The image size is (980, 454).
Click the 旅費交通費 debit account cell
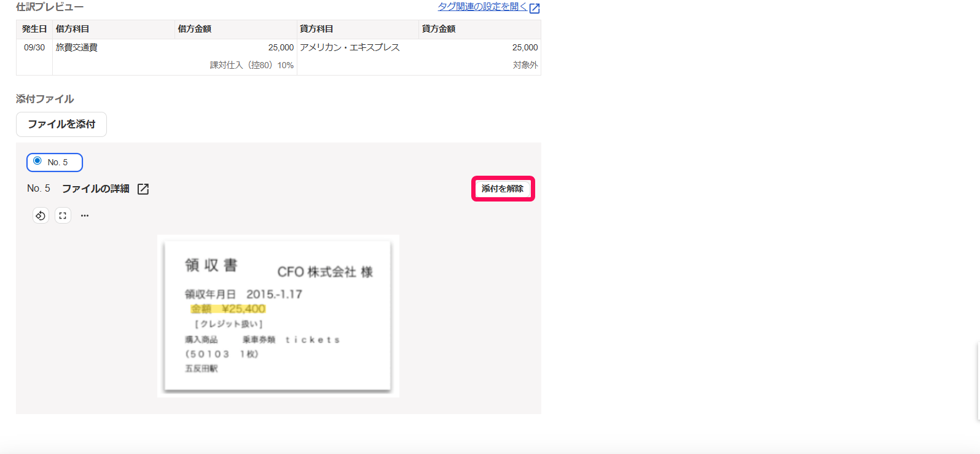77,47
